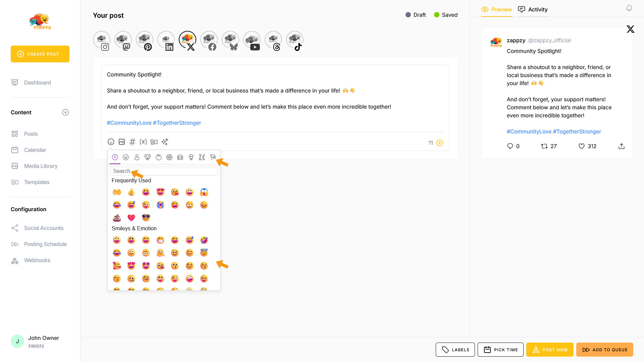The width and height of the screenshot is (644, 362).
Task: Click the insert image icon
Action: [122, 142]
